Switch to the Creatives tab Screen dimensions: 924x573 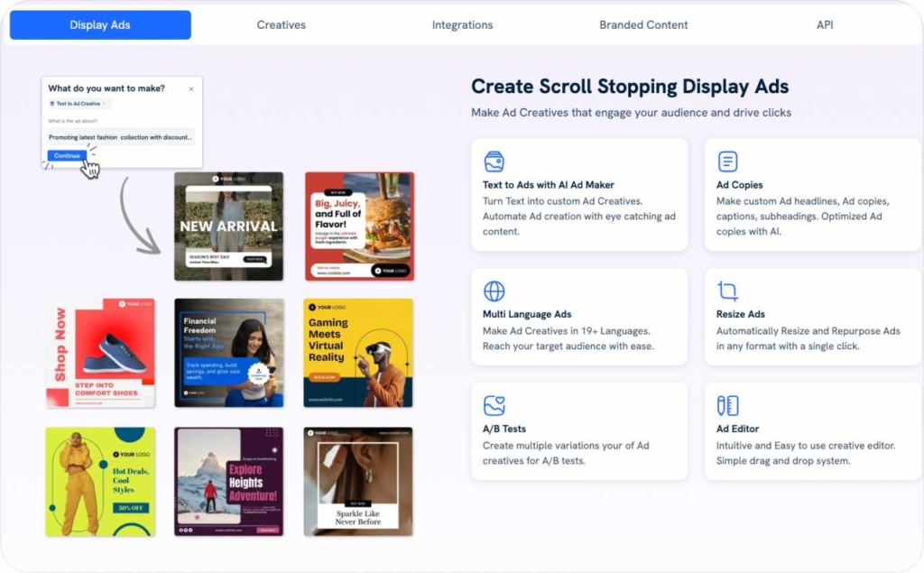(x=281, y=24)
